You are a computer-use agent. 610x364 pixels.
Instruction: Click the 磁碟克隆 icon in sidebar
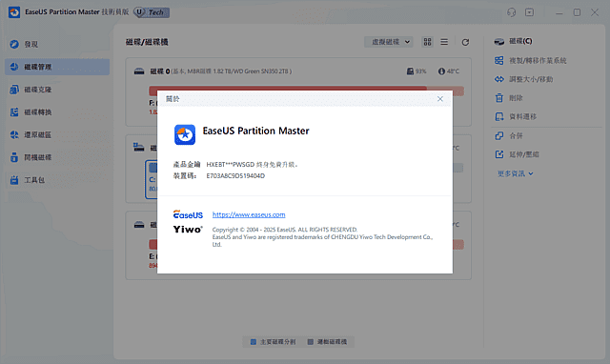click(14, 90)
